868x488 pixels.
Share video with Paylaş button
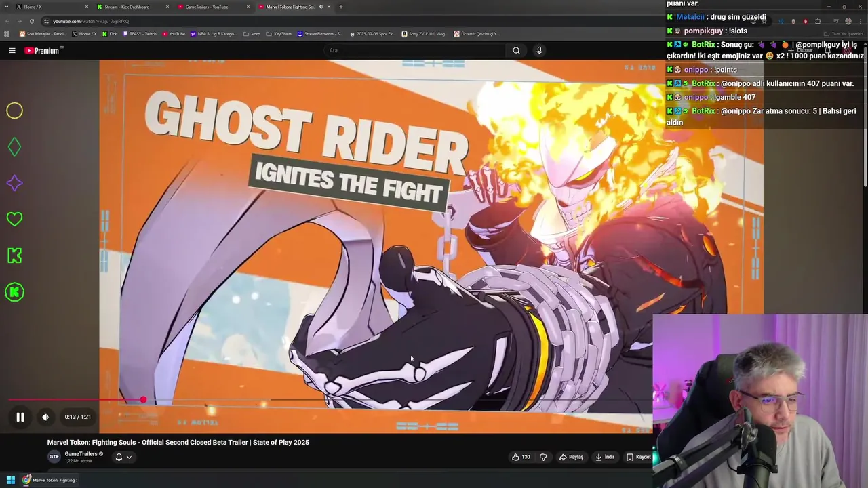(x=571, y=457)
